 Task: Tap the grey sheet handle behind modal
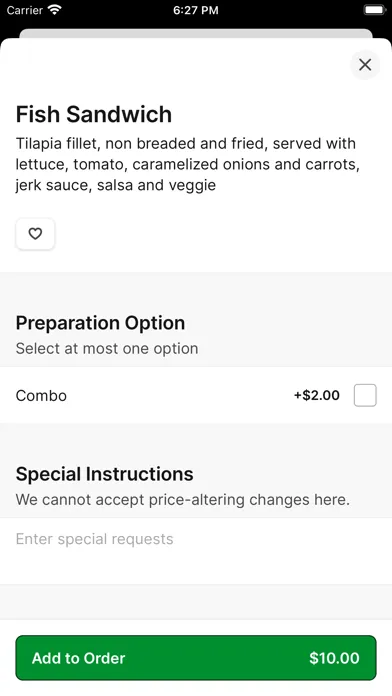click(x=196, y=33)
